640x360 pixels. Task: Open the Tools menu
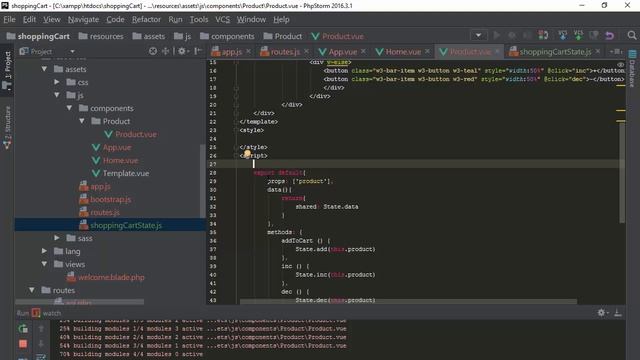[x=199, y=19]
